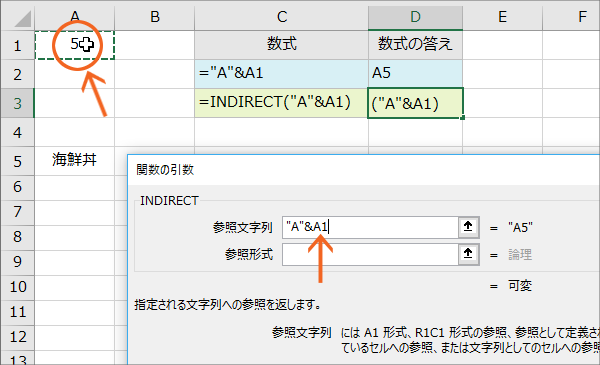This screenshot has width=600, height=365.
Task: Click empty cell A3
Action: (x=75, y=103)
